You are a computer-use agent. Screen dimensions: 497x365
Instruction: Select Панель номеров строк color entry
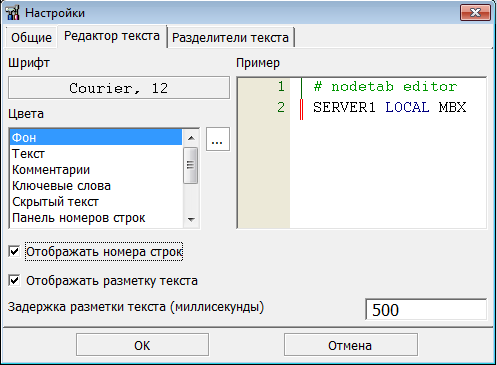coord(96,218)
